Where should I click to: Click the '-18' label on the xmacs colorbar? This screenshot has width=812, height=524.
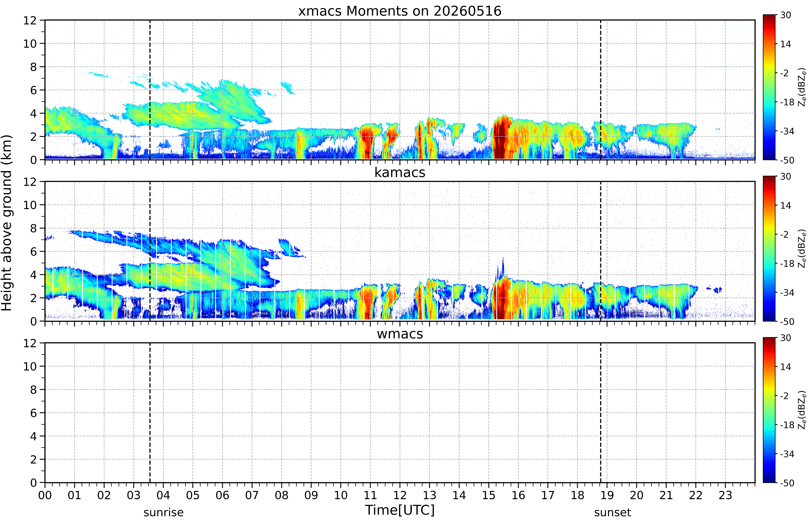tap(787, 102)
